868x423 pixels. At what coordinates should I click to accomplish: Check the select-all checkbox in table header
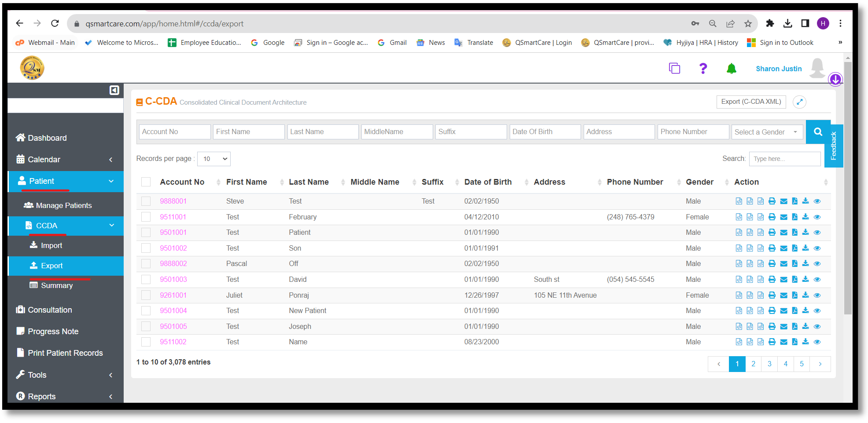pos(146,182)
